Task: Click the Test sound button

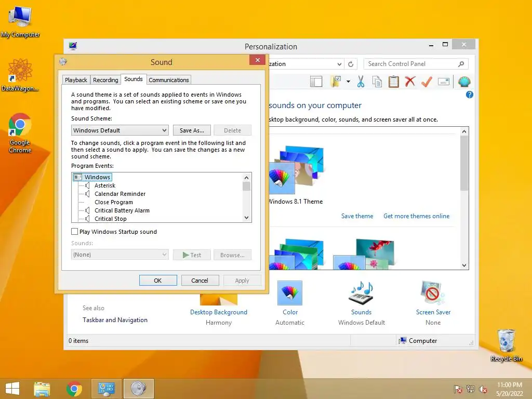Action: [x=192, y=255]
